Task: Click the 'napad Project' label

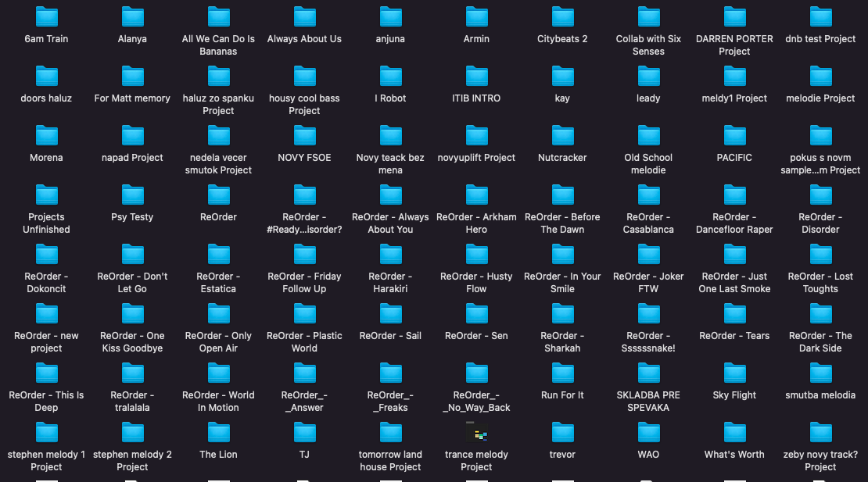Action: point(132,158)
